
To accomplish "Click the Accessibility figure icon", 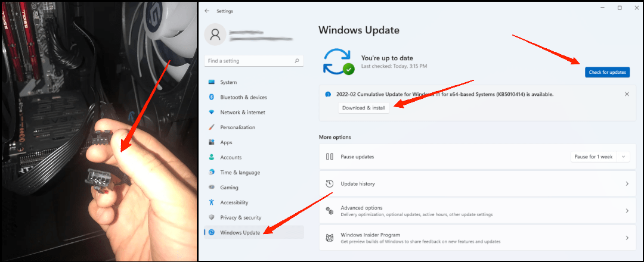I will coord(212,202).
